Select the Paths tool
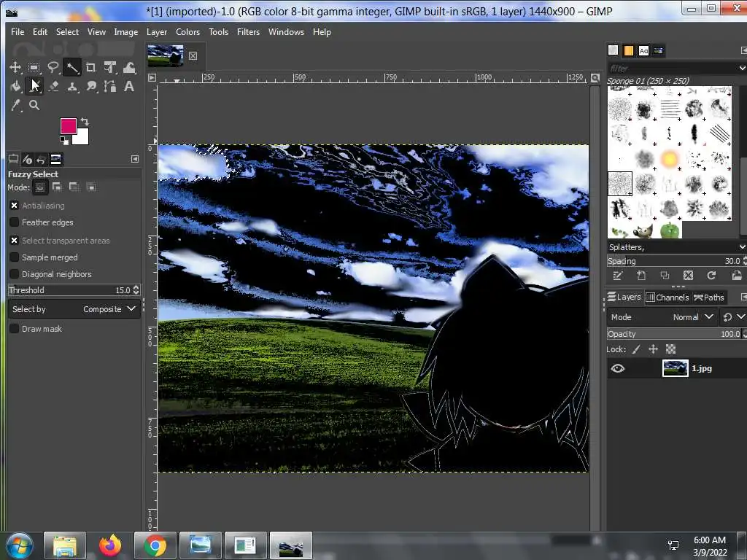The width and height of the screenshot is (747, 560). 110,86
